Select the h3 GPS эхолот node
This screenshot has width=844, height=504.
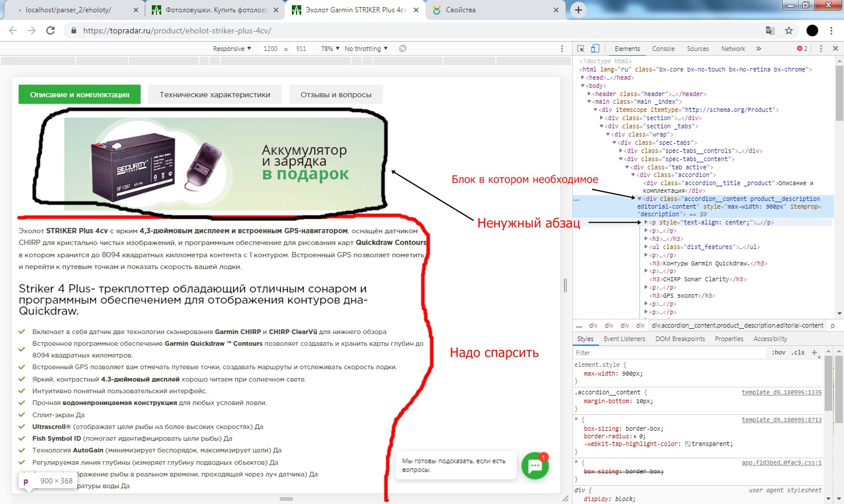coord(682,295)
